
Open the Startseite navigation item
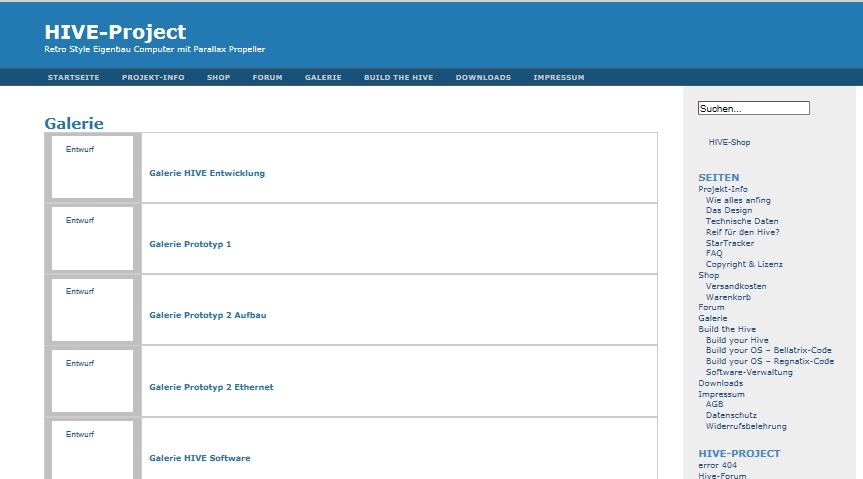[x=73, y=77]
